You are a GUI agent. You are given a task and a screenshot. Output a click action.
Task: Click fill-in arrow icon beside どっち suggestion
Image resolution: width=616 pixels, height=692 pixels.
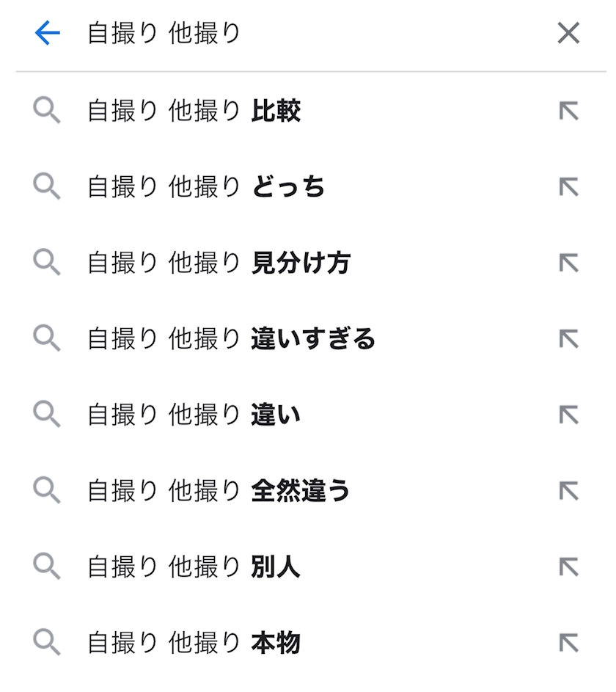coord(568,187)
